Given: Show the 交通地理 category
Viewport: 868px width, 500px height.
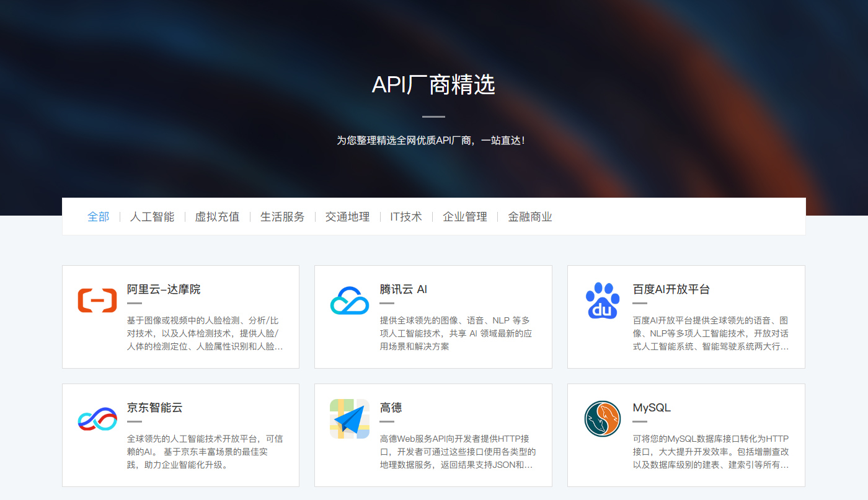Looking at the screenshot, I should 347,217.
